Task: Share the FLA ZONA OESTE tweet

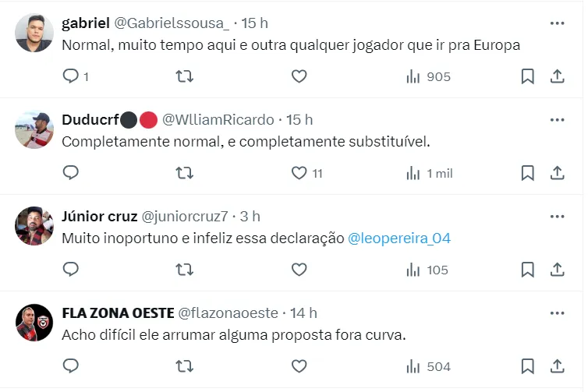Action: (557, 366)
